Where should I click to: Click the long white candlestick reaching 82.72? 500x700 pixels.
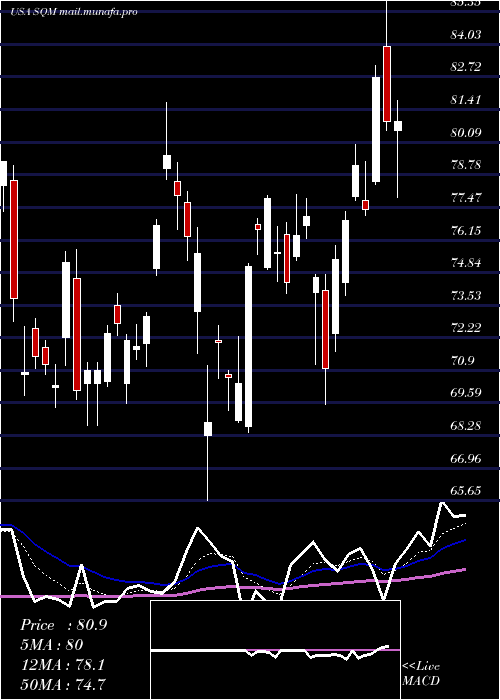pos(376,129)
